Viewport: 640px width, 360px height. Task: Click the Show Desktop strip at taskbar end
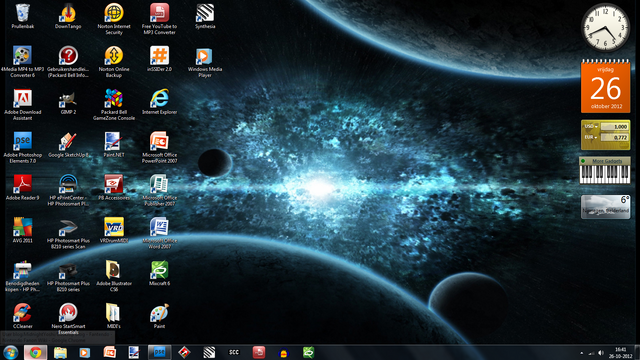[637, 353]
